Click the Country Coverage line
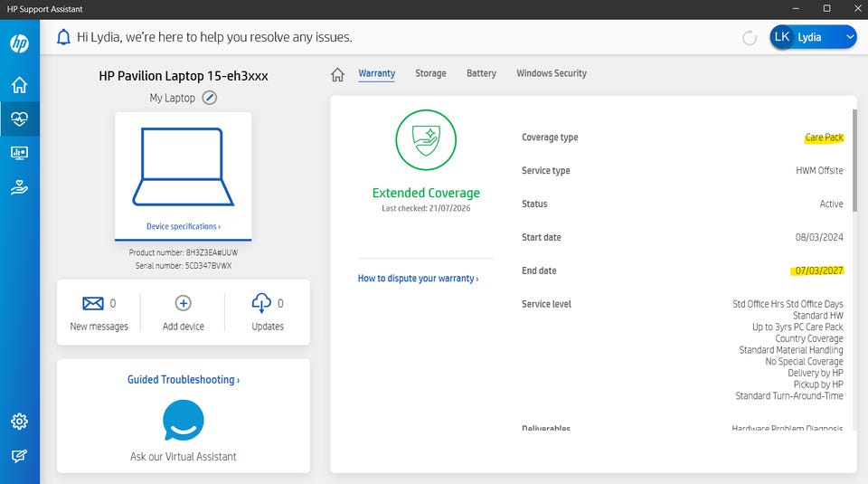The image size is (868, 484). [809, 338]
